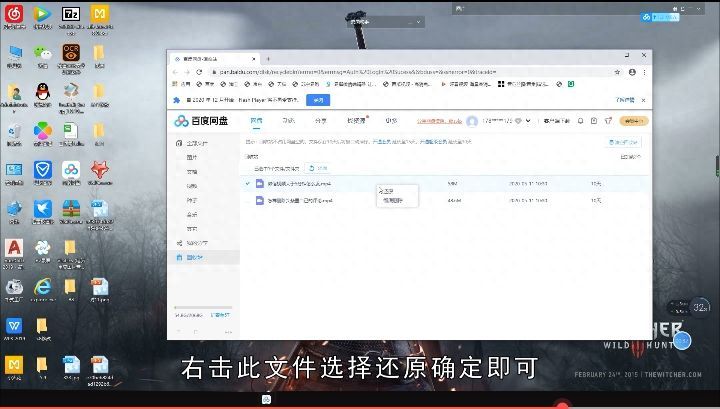Tick the checkbox of second mp4 file
Screen dimensions: 720x409
coord(248,201)
